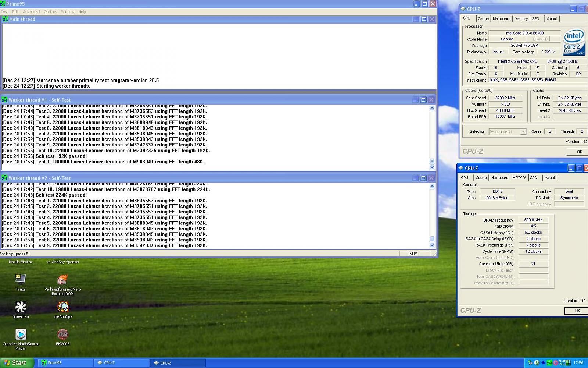Open About tab in CPU-Z processor window
The width and height of the screenshot is (588, 368).
[x=552, y=19]
